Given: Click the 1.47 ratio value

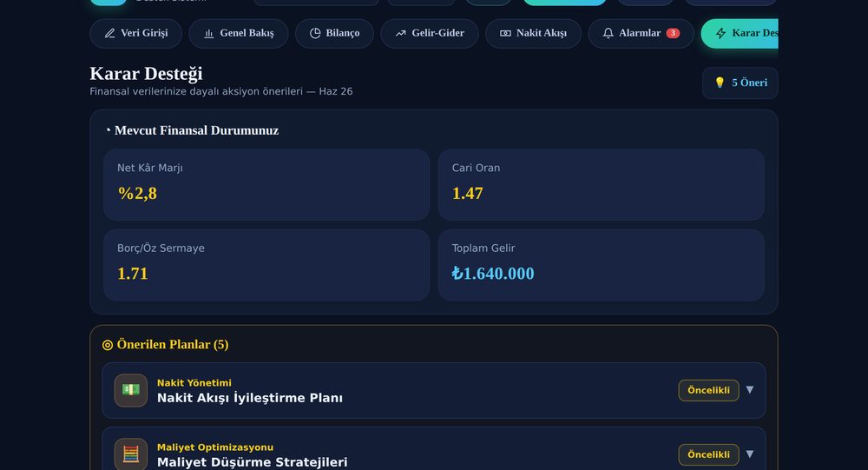Looking at the screenshot, I should click(x=468, y=193).
